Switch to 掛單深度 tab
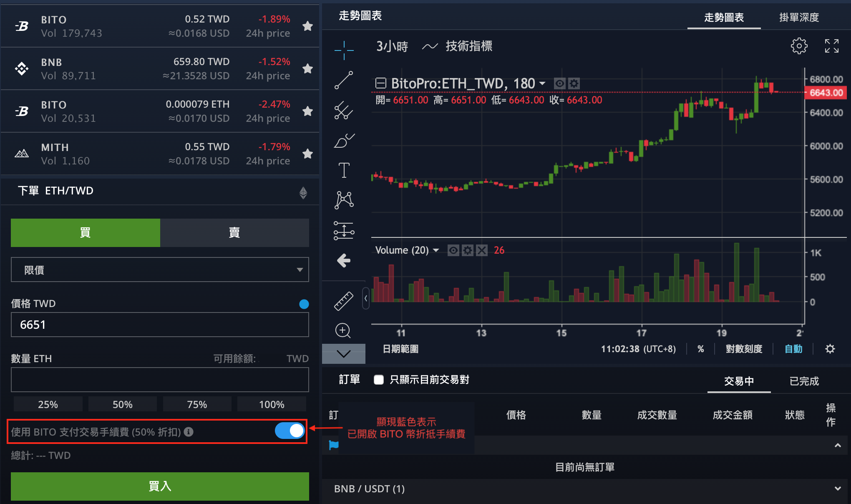 [x=799, y=18]
